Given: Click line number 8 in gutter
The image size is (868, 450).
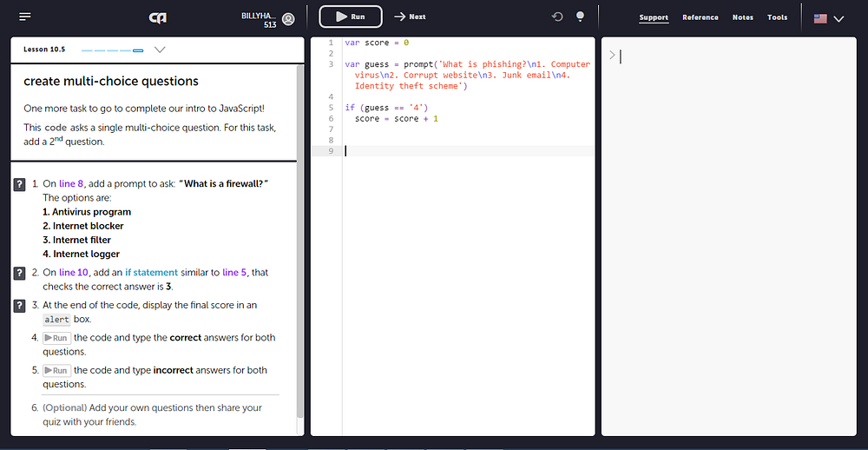Looking at the screenshot, I should 331,140.
